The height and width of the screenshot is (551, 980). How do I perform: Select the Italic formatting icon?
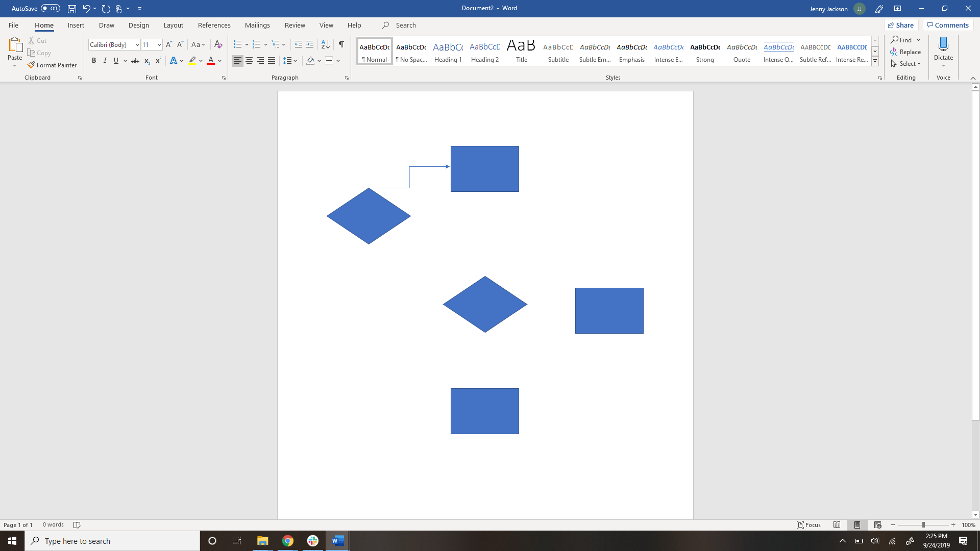(x=104, y=61)
